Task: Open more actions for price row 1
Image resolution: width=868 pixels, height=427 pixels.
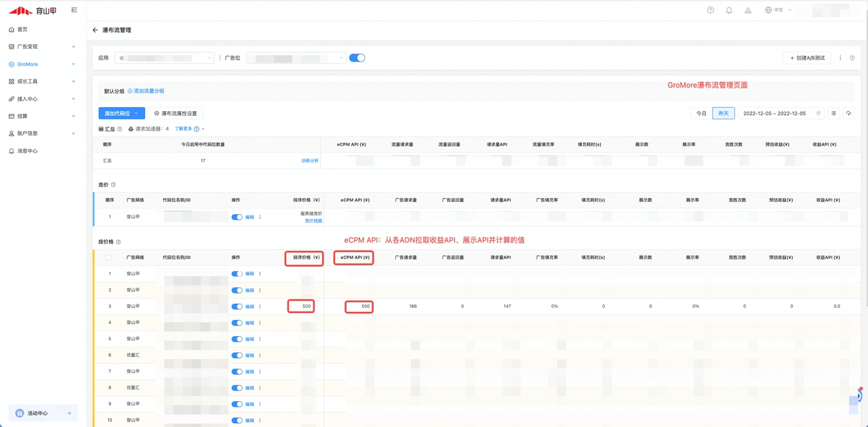Action: click(x=260, y=274)
